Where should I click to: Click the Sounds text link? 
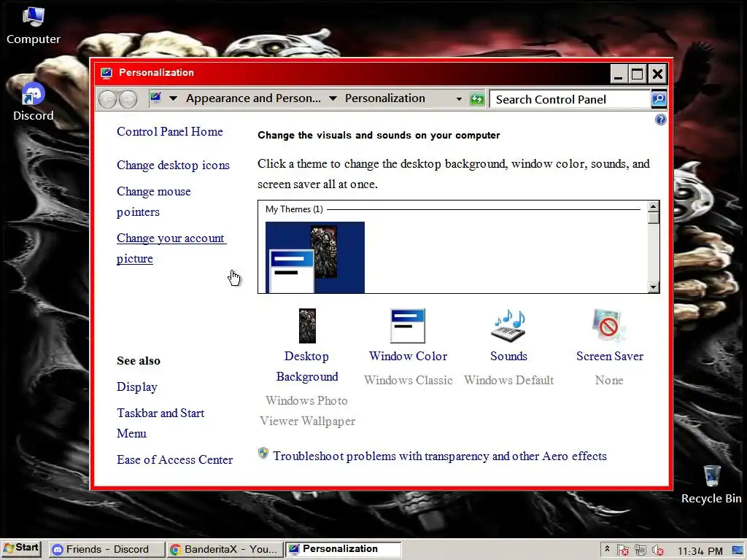[508, 356]
